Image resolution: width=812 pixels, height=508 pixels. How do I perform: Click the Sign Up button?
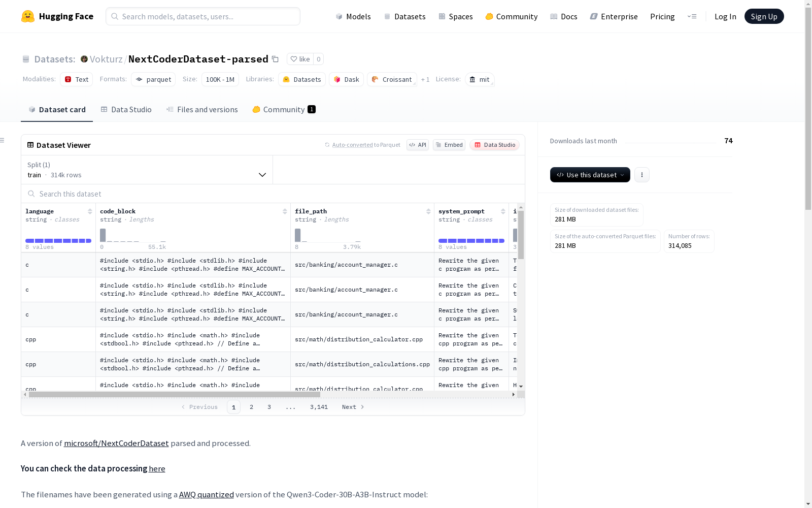point(764,16)
